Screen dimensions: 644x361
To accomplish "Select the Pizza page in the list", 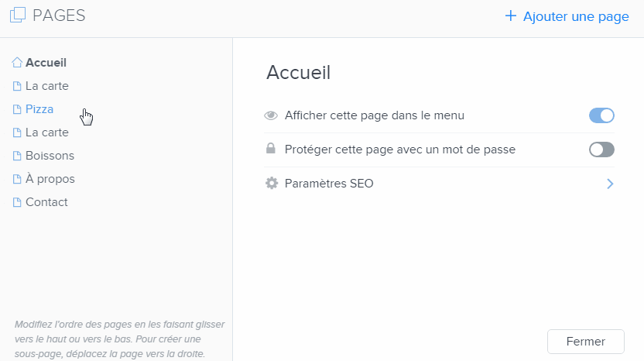I will click(39, 109).
